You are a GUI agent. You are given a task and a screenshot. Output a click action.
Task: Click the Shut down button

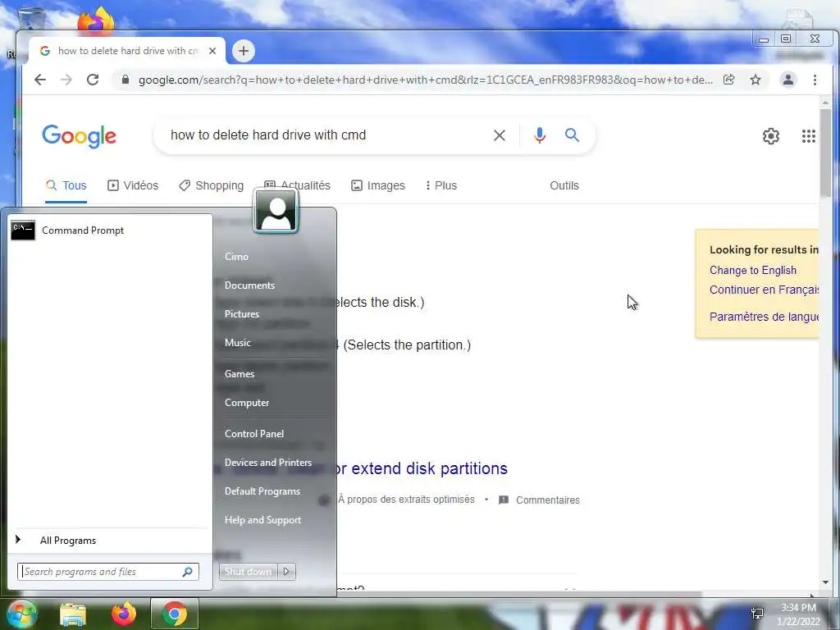[x=248, y=572]
